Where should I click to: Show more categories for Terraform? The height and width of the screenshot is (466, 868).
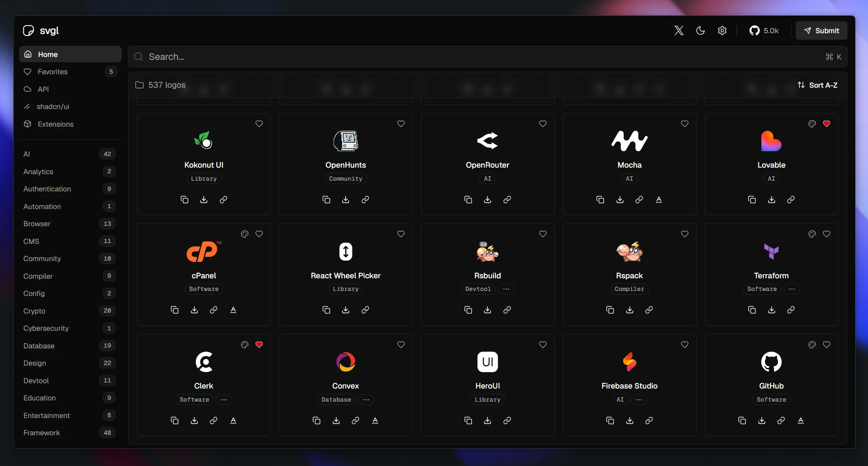tap(792, 289)
